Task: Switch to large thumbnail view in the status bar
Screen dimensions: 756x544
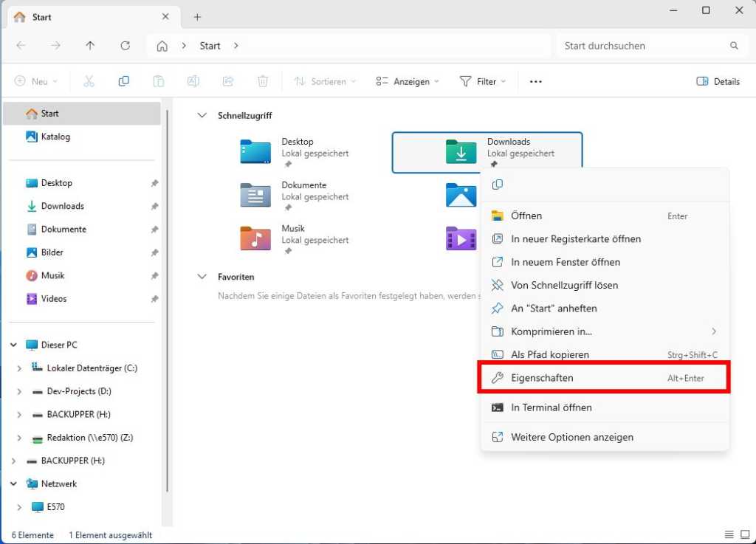Action: (745, 534)
